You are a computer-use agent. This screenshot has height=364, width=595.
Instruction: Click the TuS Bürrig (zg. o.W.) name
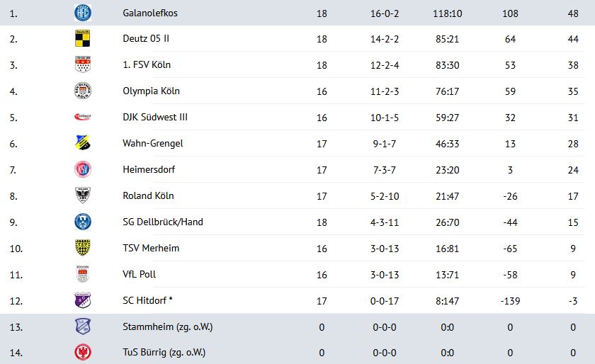[164, 353]
